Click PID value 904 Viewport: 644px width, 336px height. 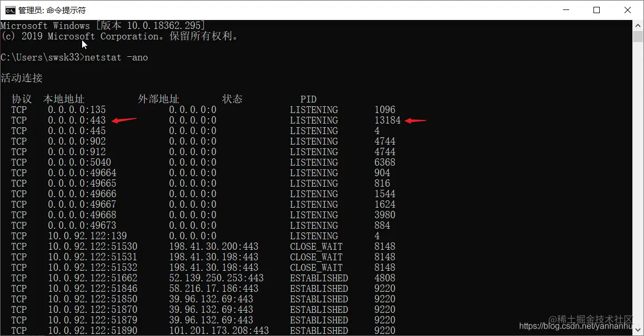(x=382, y=173)
